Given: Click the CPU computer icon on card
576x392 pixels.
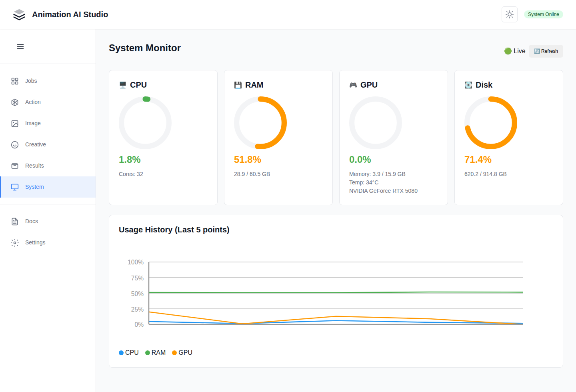Looking at the screenshot, I should (x=123, y=85).
